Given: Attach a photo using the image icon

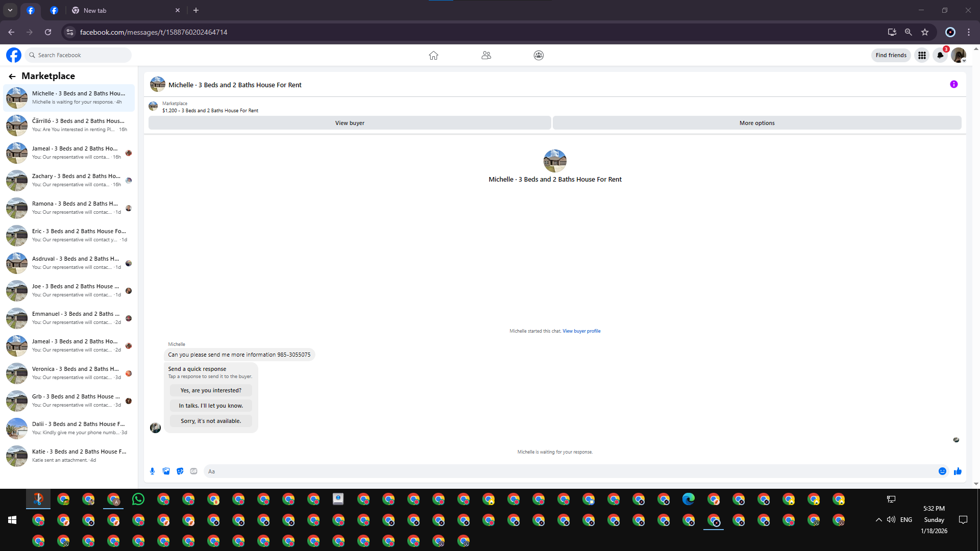Looking at the screenshot, I should [166, 471].
